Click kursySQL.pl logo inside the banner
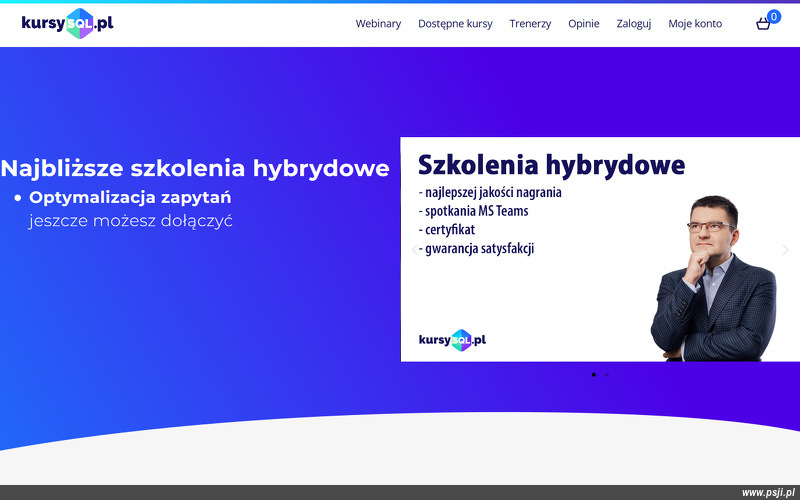Screen dimensions: 800x500 [453, 340]
